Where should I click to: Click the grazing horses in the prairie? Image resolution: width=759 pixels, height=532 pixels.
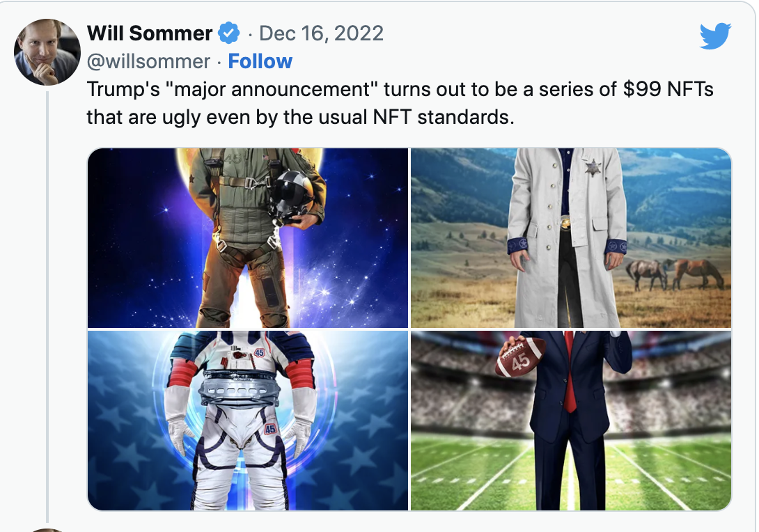(674, 273)
